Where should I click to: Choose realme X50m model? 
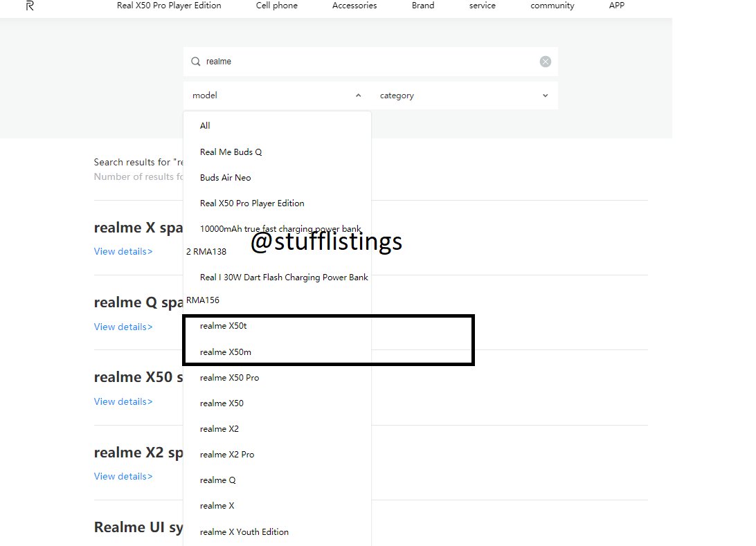pyautogui.click(x=226, y=352)
